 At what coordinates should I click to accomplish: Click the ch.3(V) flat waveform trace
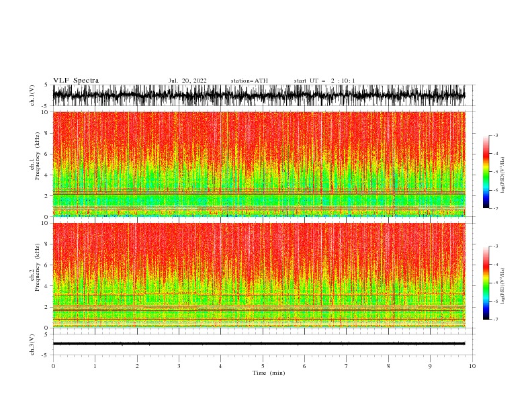[x=259, y=344]
